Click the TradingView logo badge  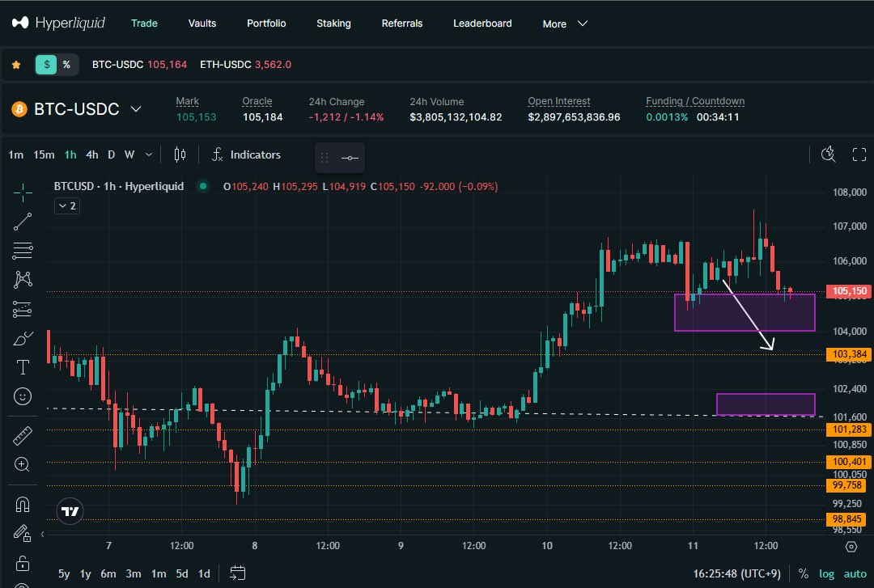[70, 511]
